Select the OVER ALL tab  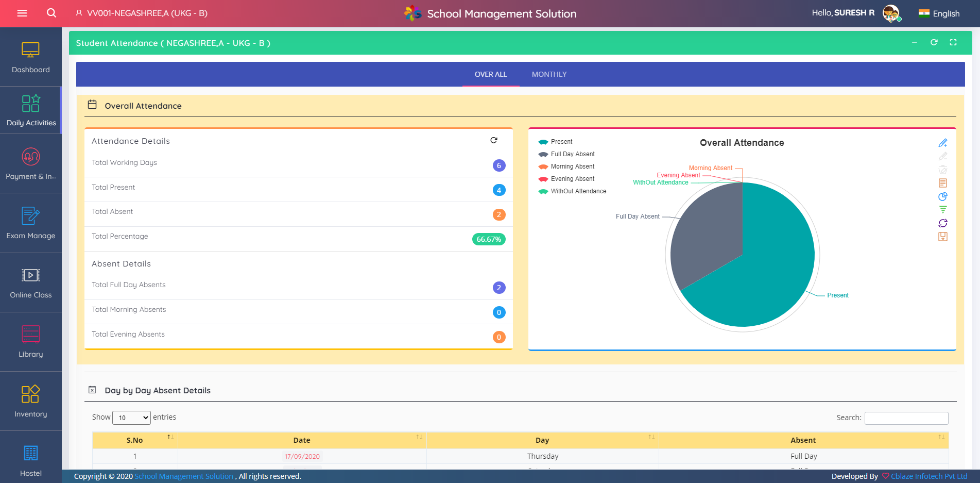pos(490,74)
